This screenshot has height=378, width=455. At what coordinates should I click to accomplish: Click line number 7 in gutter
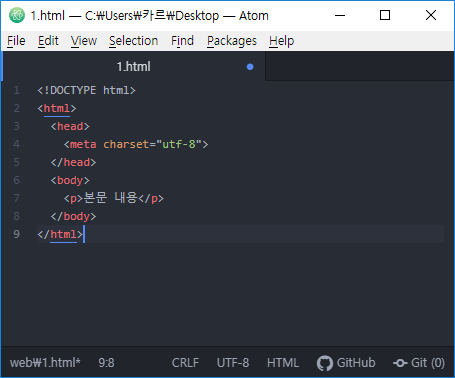pyautogui.click(x=17, y=198)
